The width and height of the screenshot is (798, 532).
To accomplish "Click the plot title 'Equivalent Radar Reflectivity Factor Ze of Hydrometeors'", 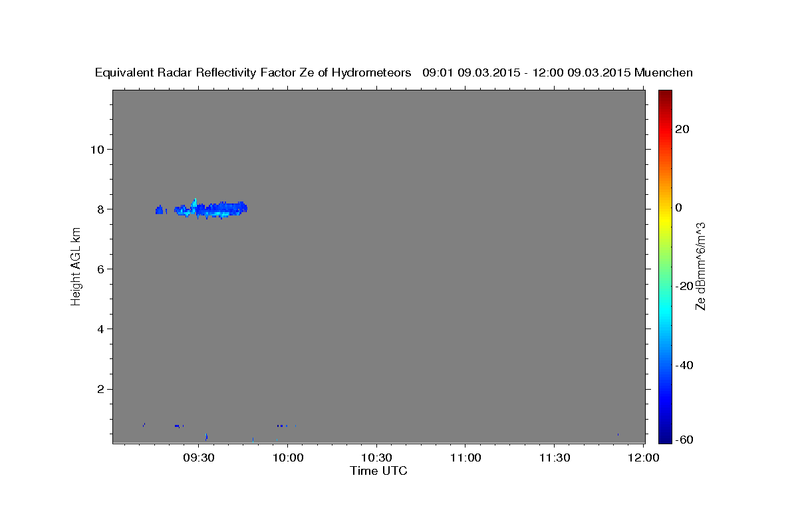I will (253, 72).
